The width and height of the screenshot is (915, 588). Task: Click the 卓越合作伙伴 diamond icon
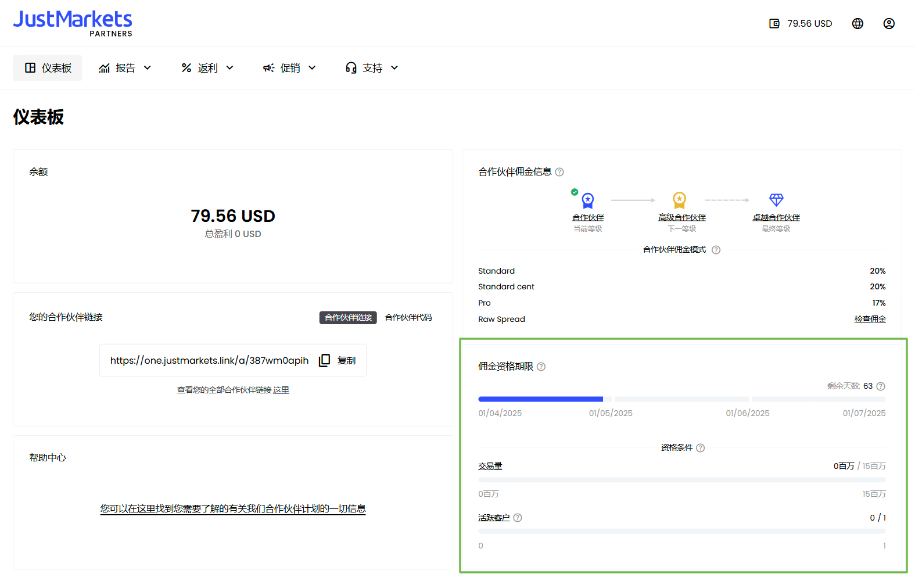pyautogui.click(x=776, y=200)
